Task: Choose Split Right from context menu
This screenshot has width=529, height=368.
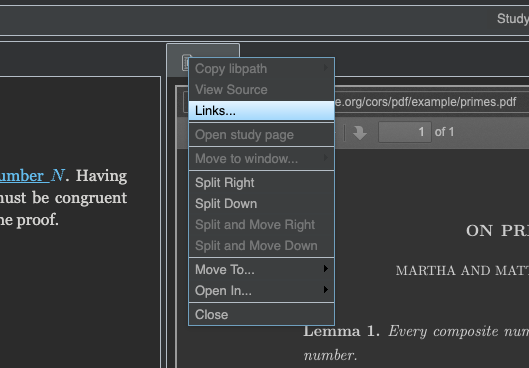Action: pyautogui.click(x=261, y=182)
